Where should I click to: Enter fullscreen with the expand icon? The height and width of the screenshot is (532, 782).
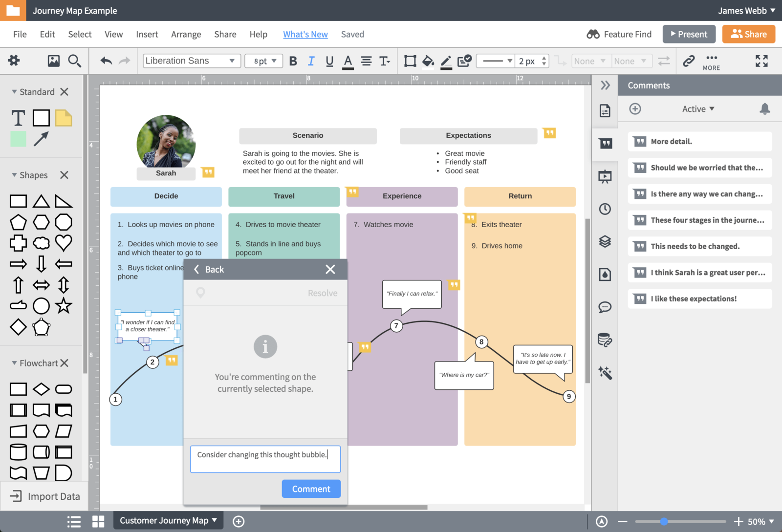(761, 61)
